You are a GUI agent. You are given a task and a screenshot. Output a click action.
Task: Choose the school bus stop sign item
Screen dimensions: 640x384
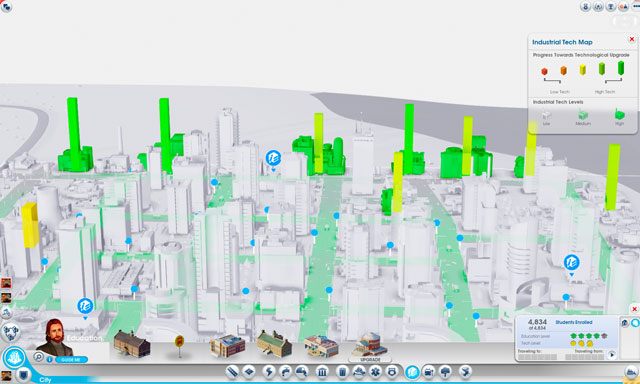tap(179, 345)
